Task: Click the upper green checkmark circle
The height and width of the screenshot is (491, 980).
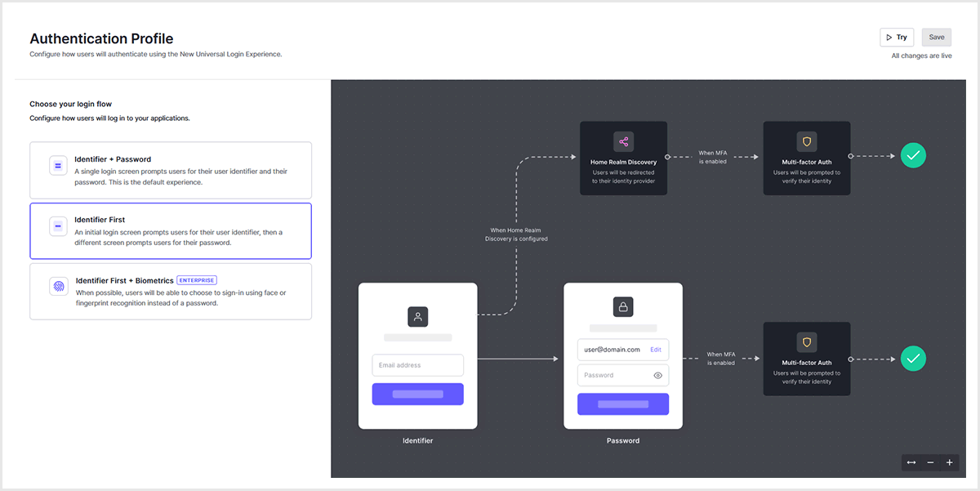Action: click(x=913, y=155)
